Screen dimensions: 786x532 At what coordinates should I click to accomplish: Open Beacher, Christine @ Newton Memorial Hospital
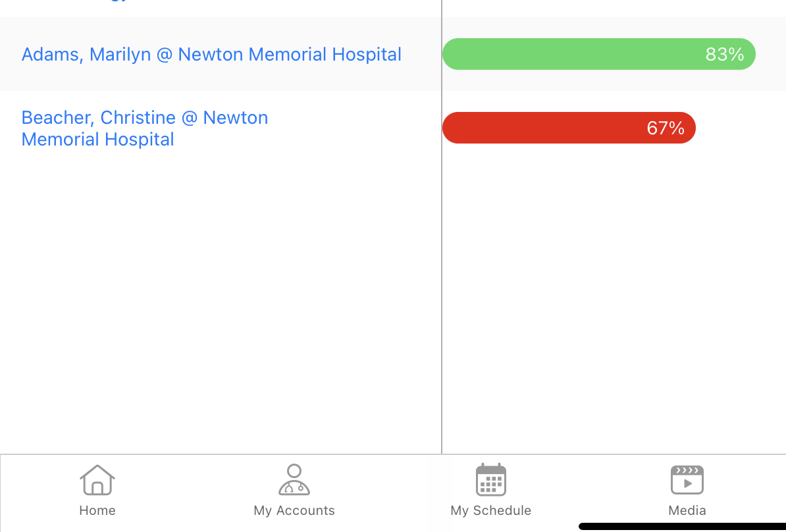[145, 128]
